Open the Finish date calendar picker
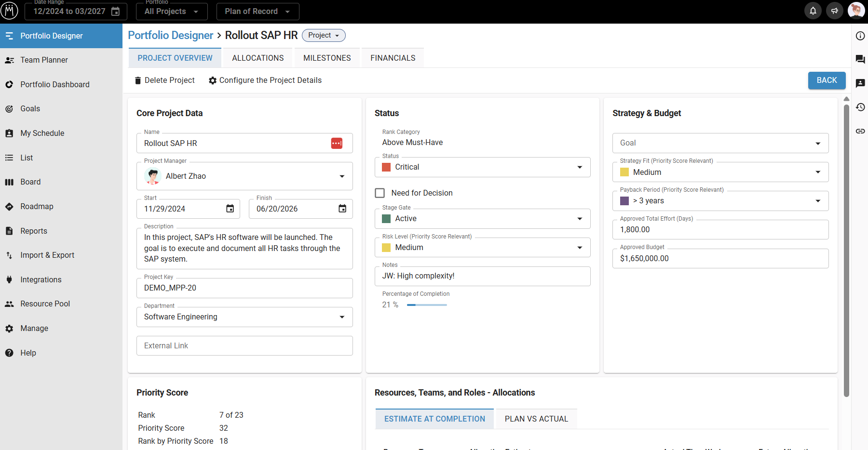The image size is (868, 450). click(342, 209)
